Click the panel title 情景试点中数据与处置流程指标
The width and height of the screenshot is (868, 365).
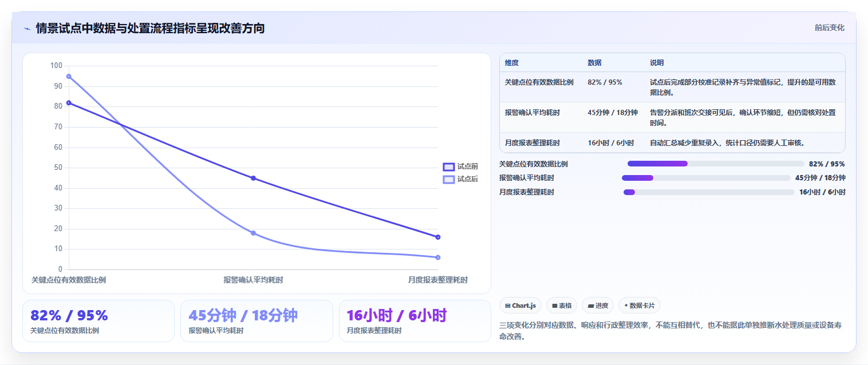150,28
